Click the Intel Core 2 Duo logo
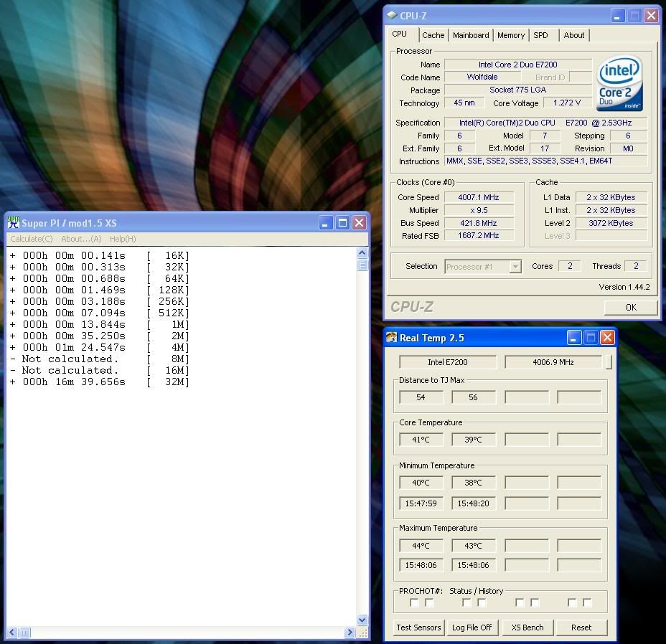Viewport: 666px width, 644px height. pyautogui.click(x=619, y=84)
